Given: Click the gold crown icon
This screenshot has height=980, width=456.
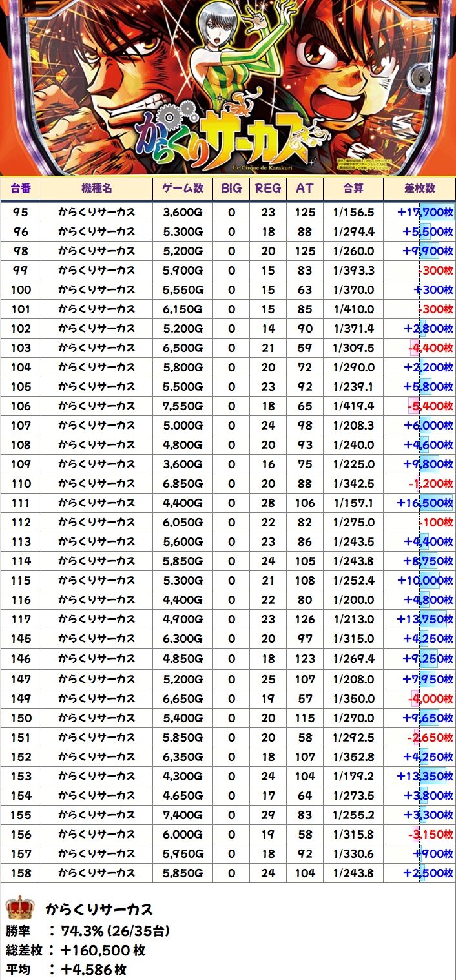Looking at the screenshot, I should [19, 908].
